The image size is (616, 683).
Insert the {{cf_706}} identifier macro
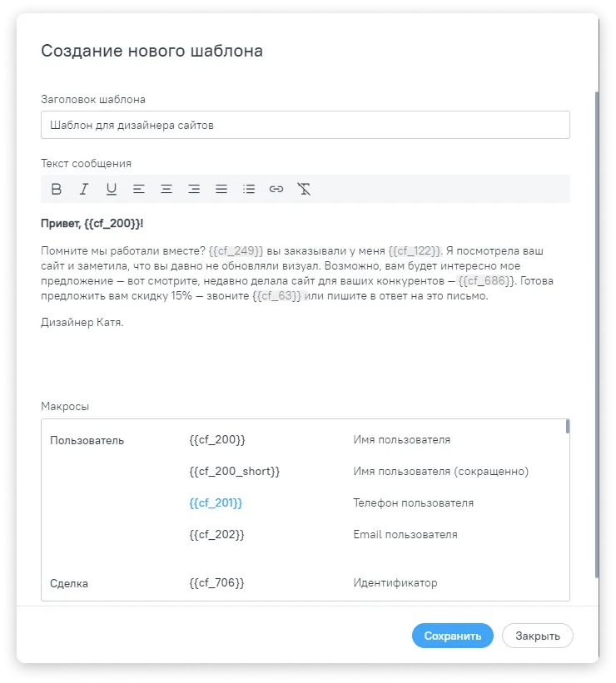tap(216, 583)
